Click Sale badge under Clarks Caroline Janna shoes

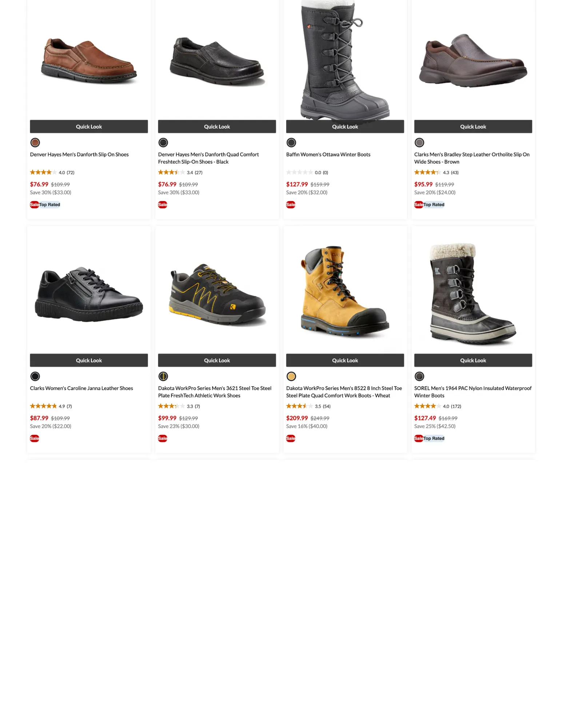pyautogui.click(x=35, y=438)
